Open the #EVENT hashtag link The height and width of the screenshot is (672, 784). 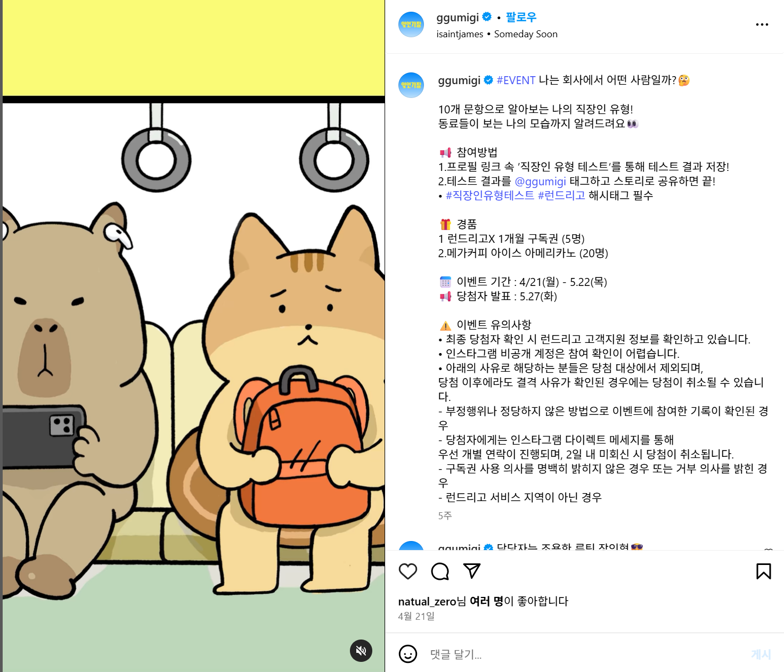point(516,80)
